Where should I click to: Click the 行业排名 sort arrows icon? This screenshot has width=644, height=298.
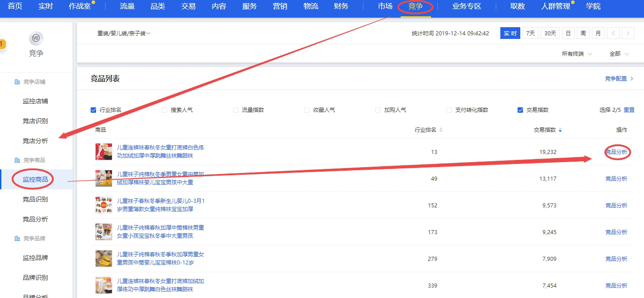click(x=441, y=130)
